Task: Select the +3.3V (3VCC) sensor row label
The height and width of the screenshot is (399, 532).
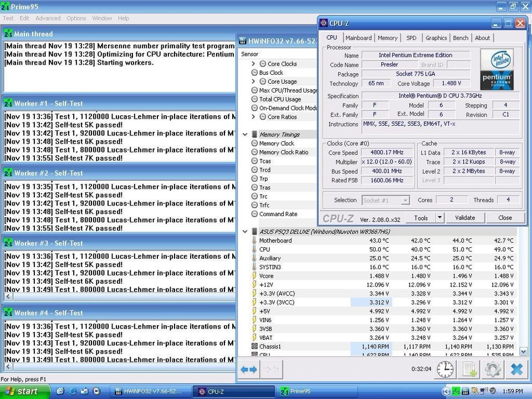Action: click(277, 303)
